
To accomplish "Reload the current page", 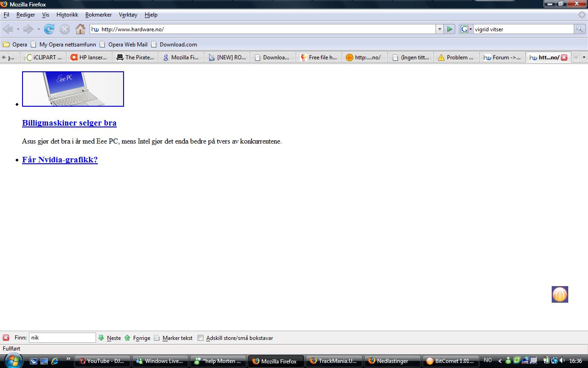I will tap(49, 29).
